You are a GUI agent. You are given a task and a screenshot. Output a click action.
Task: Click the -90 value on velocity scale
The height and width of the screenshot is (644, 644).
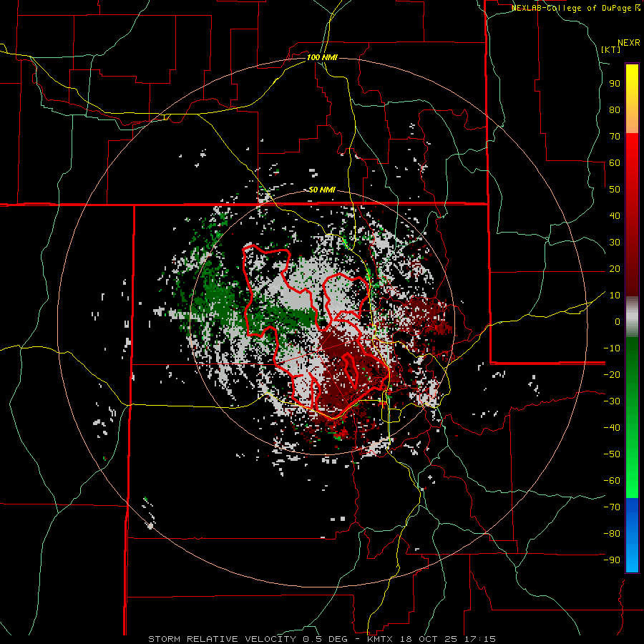tap(612, 560)
